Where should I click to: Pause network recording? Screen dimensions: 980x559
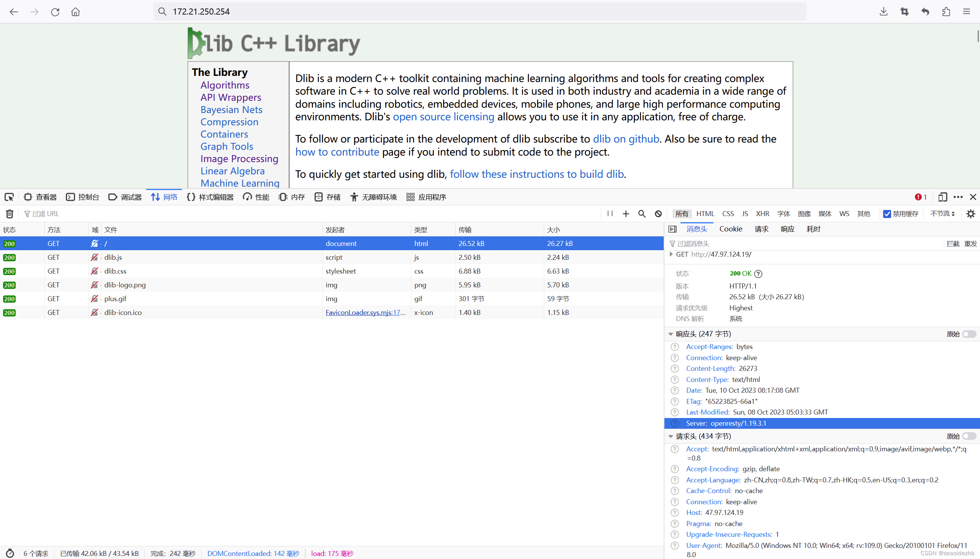click(610, 213)
